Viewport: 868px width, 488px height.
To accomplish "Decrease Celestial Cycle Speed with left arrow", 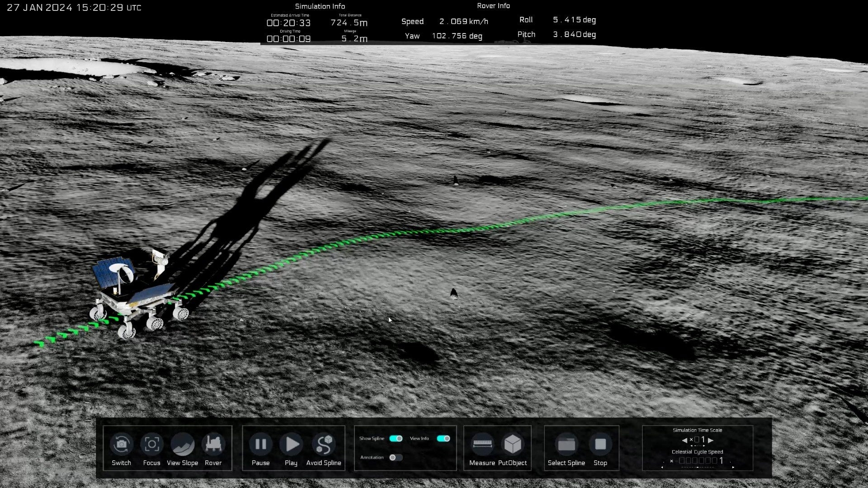I will [662, 467].
